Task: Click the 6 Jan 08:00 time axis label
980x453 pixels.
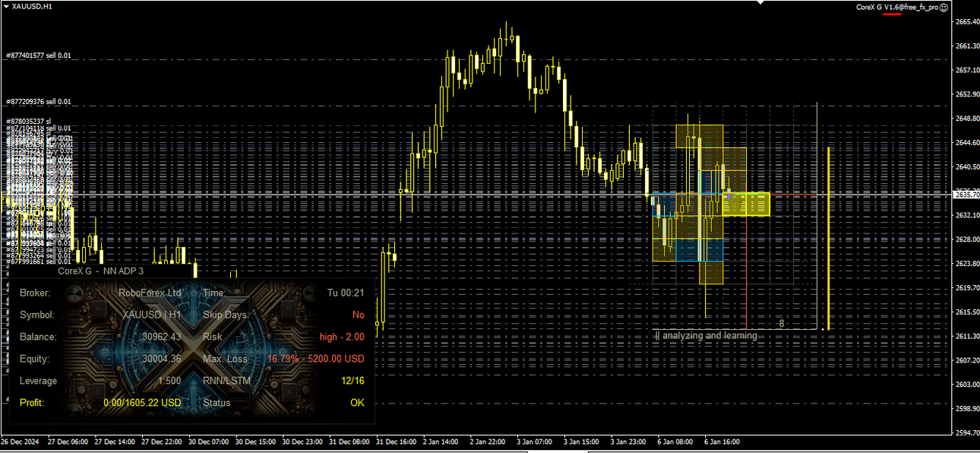Action: [x=676, y=441]
